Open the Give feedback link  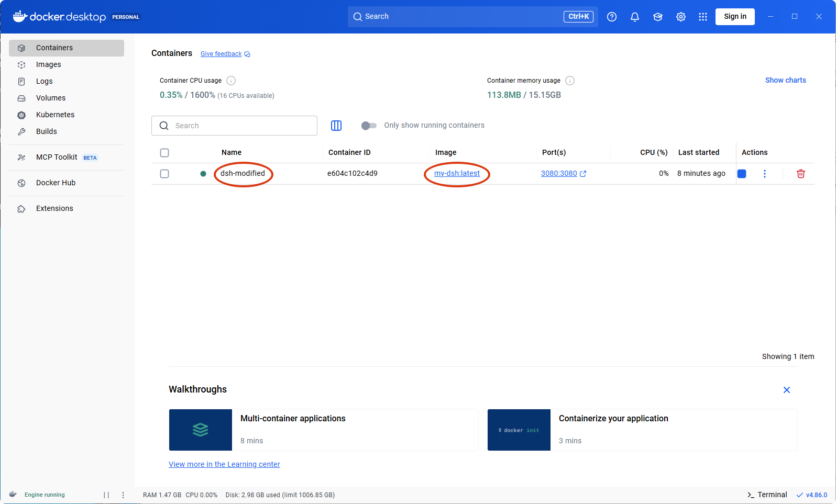point(221,54)
